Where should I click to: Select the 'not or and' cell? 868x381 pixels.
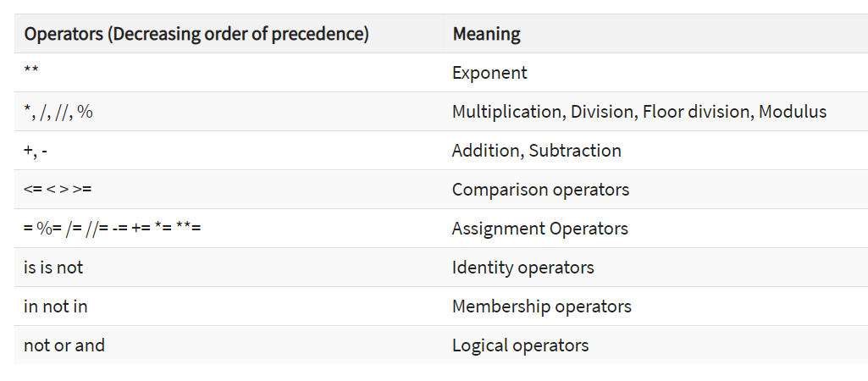coord(64,345)
